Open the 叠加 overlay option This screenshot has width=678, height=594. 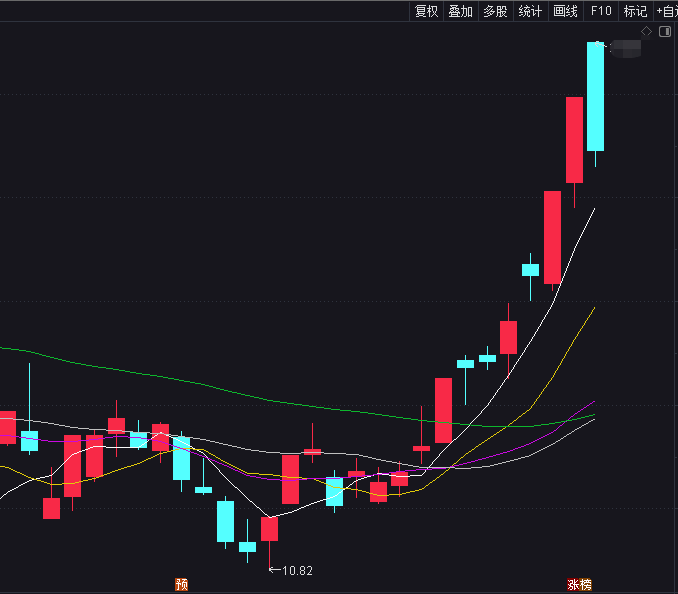pyautogui.click(x=461, y=11)
